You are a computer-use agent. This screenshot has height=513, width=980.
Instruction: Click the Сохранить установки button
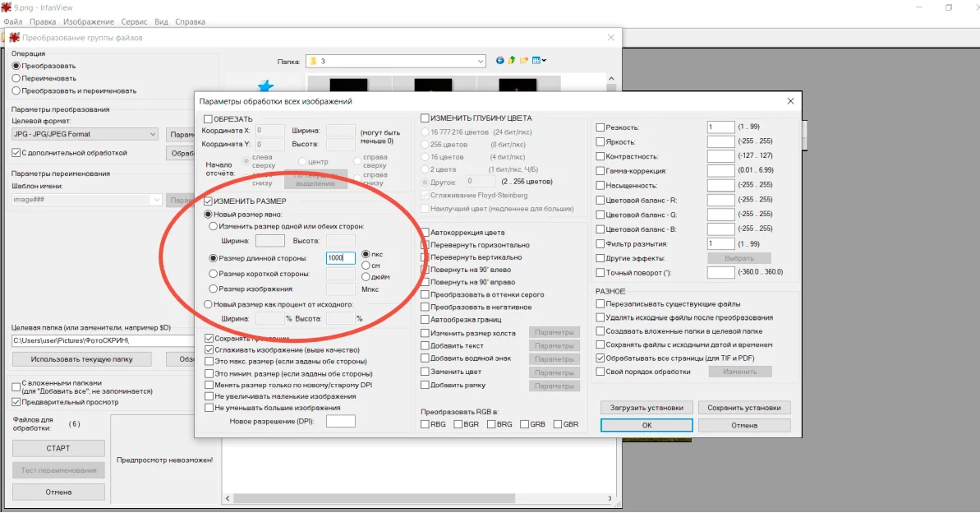[744, 408]
